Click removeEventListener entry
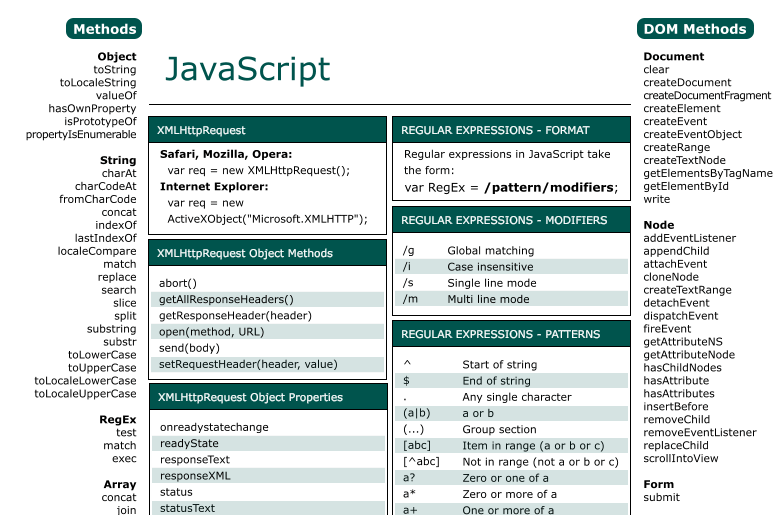Screen dimensions: 780x515 pos(700,432)
